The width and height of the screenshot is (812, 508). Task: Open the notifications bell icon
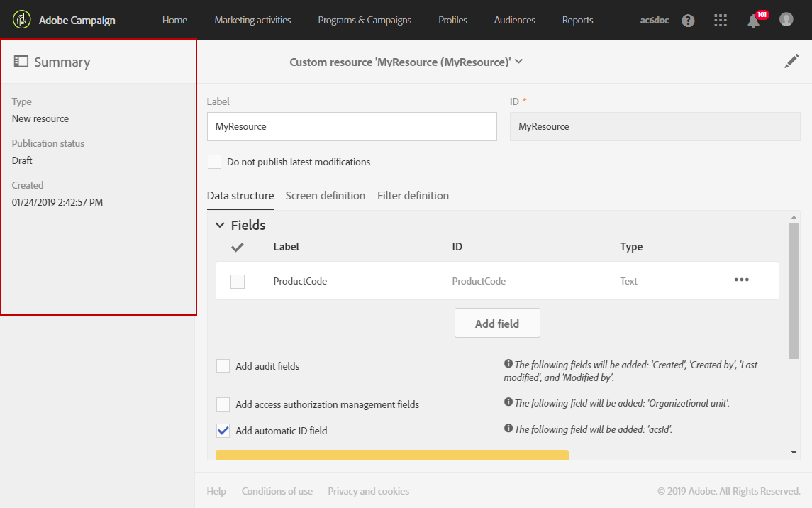(x=753, y=21)
